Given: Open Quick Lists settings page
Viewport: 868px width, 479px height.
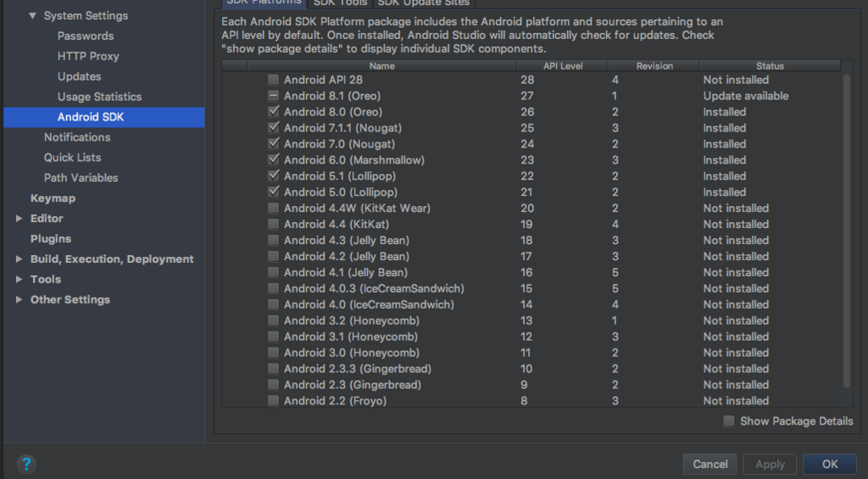Looking at the screenshot, I should coord(73,158).
